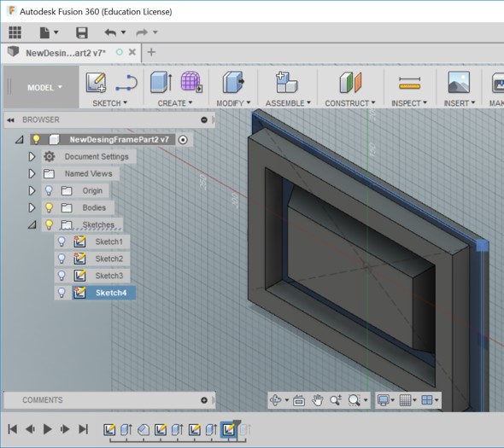The height and width of the screenshot is (448, 504).
Task: Create a new sketch with the Sketch icon
Action: [96, 83]
